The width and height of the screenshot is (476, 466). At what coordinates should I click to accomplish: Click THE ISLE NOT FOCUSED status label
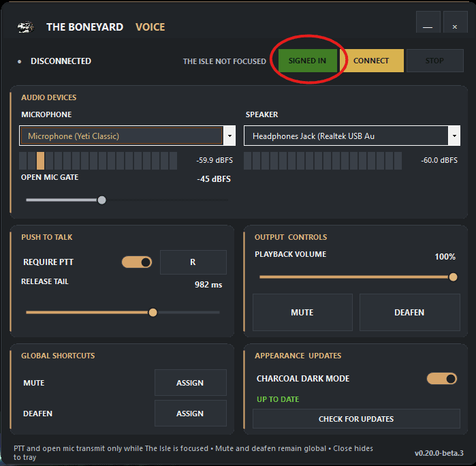[225, 61]
